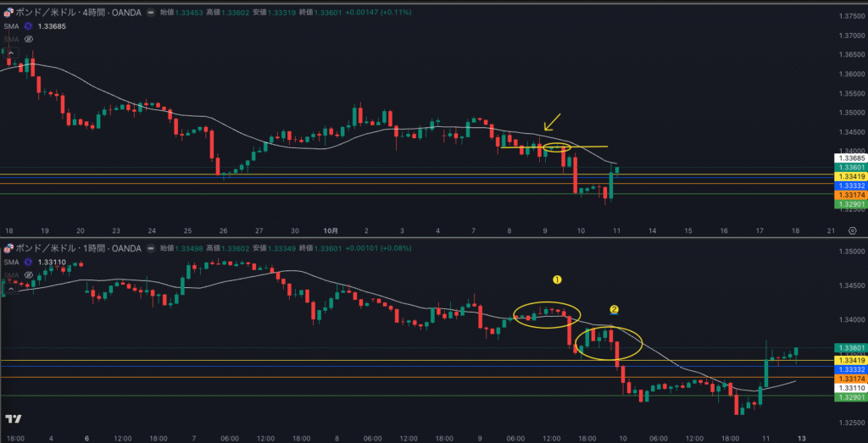Show the hidden SMA on the 1時間 chart
Image resolution: width=868 pixels, height=443 pixels.
coord(28,274)
